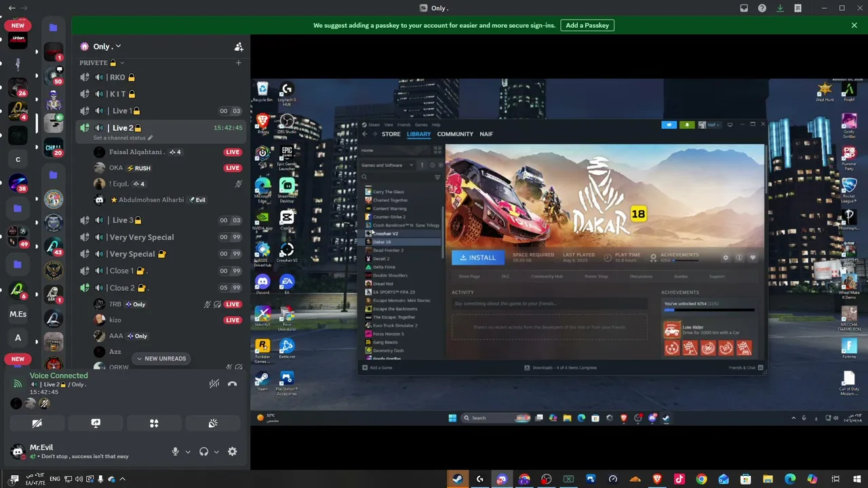Screen dimensions: 868x488
Task: Join the Live 1 voice channel
Action: click(161, 110)
